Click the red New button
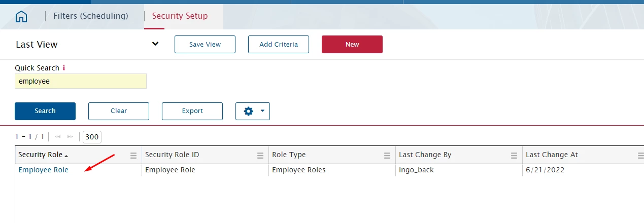The image size is (644, 223). tap(352, 44)
